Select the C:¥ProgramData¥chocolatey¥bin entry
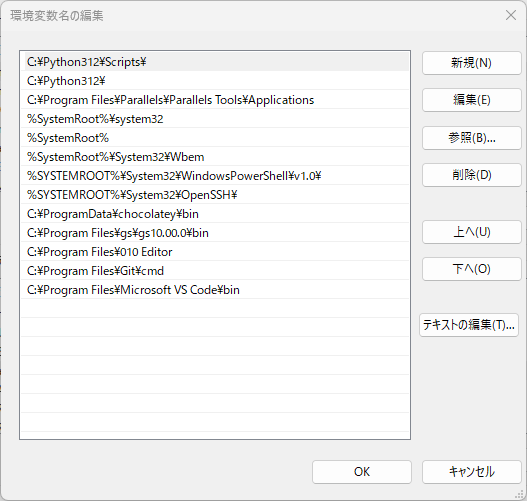 click(215, 214)
